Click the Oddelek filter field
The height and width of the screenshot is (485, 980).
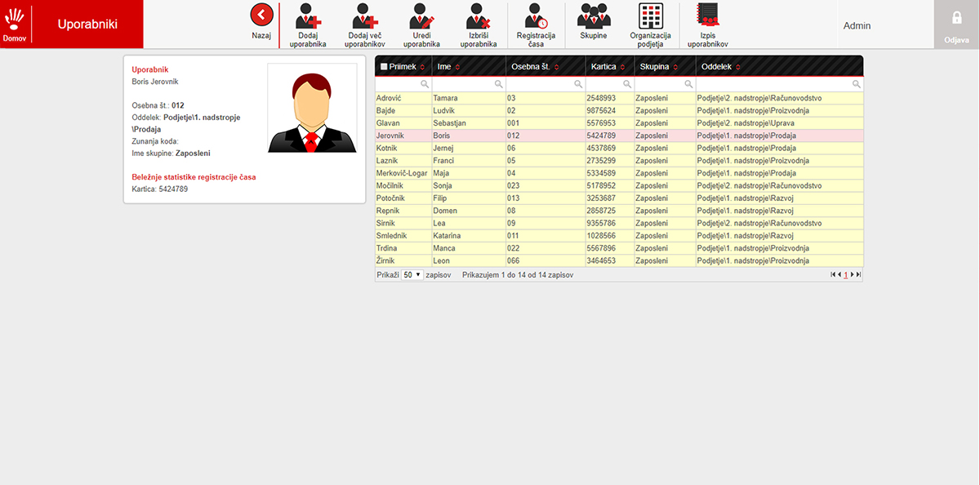(x=779, y=84)
